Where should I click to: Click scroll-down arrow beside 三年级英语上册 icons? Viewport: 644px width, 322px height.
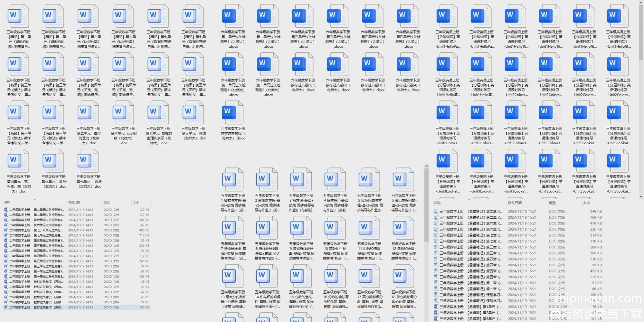pyautogui.click(x=640, y=196)
